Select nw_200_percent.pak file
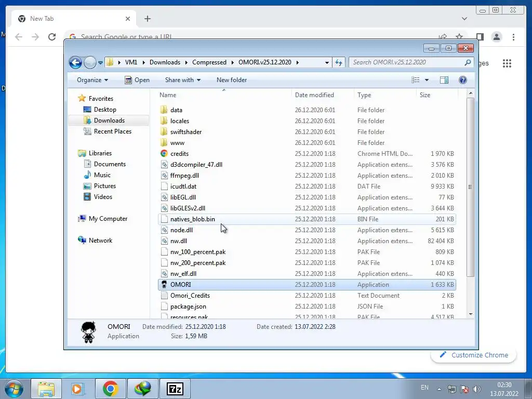 click(x=307, y=262)
